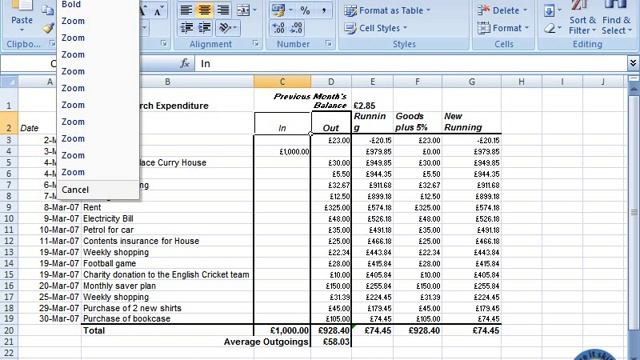Image resolution: width=640 pixels, height=360 pixels.
Task: Click the Orientation text rotation icon
Action: [225, 28]
